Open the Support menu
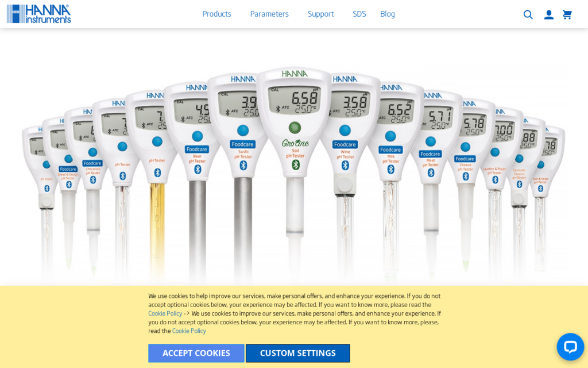This screenshot has width=588, height=368. click(x=320, y=14)
